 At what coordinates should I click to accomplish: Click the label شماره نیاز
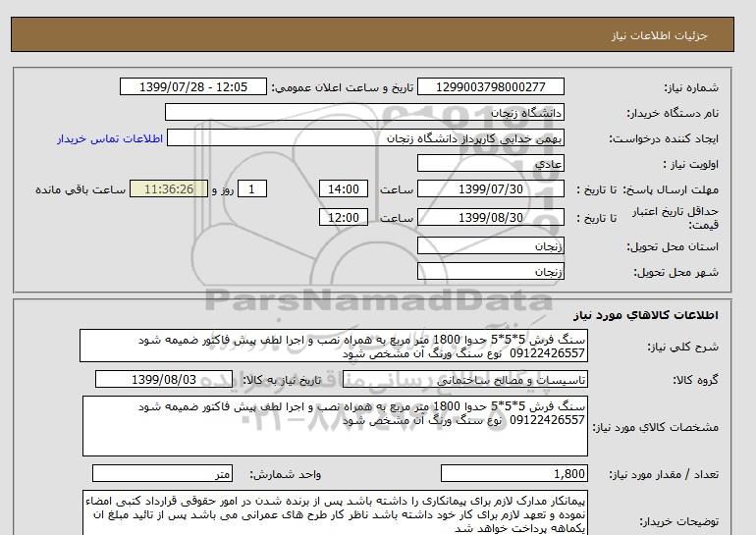coord(691,87)
